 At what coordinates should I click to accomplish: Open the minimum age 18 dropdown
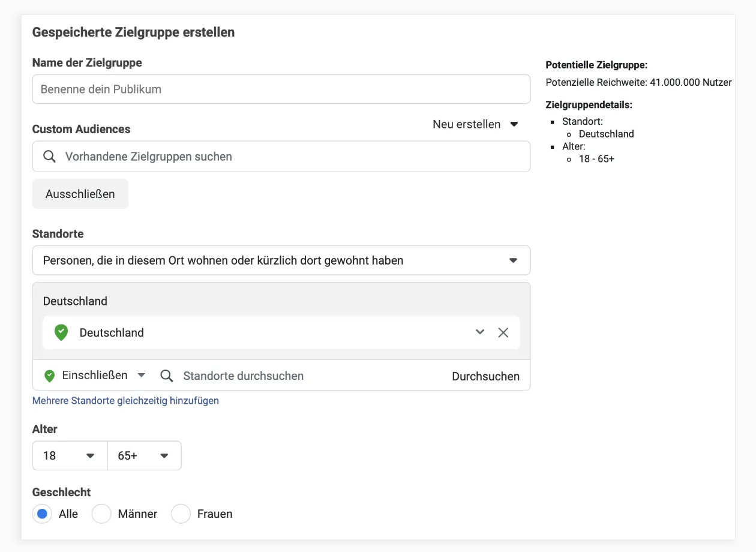point(70,456)
